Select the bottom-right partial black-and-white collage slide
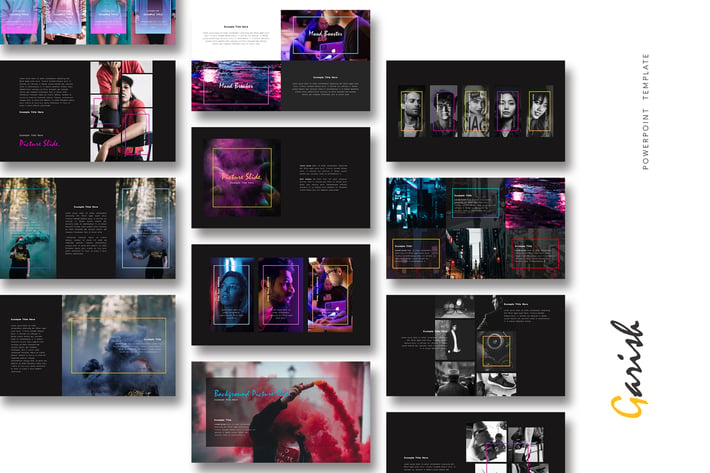Viewport: 710px width, 473px height. [475, 443]
